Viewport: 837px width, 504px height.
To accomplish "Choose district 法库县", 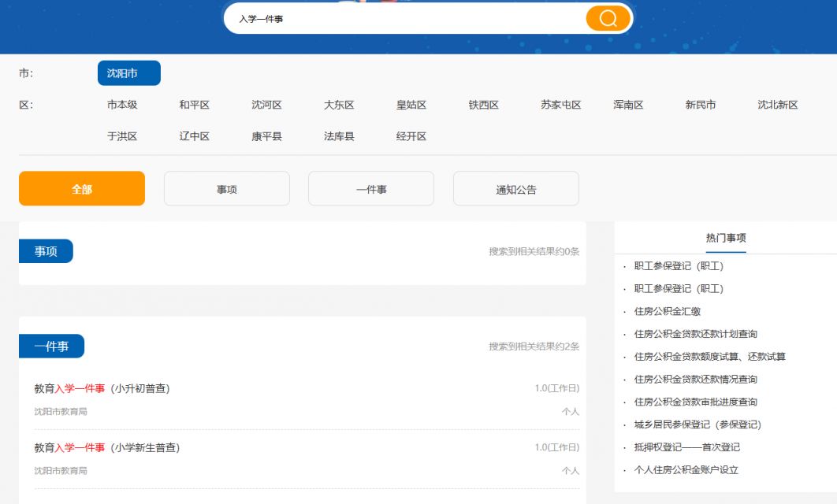I will pos(339,136).
